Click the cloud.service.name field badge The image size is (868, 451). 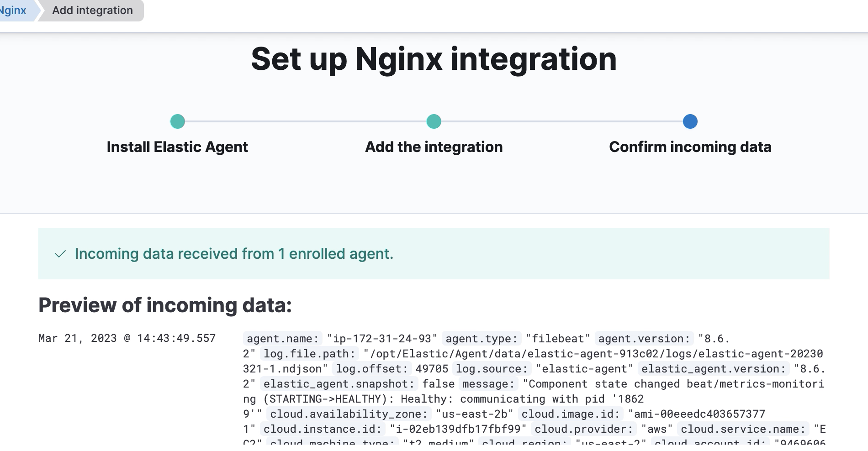(x=743, y=429)
